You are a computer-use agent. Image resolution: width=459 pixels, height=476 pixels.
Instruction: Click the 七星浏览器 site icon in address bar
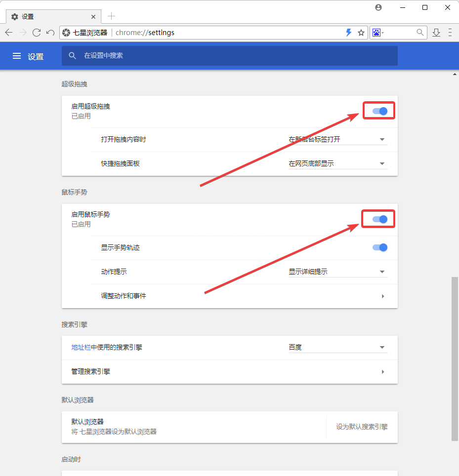(66, 33)
